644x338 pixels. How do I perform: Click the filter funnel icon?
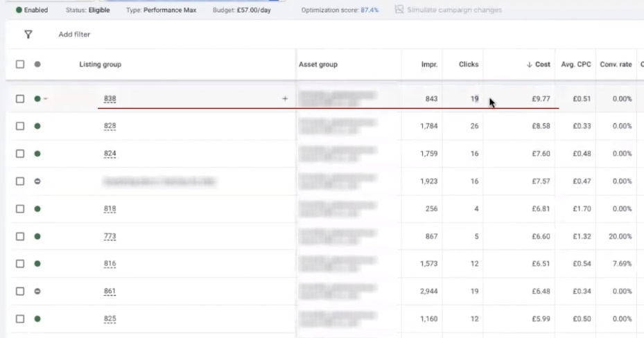pyautogui.click(x=28, y=34)
